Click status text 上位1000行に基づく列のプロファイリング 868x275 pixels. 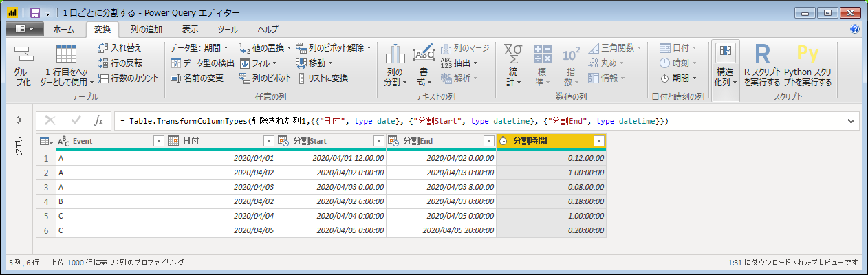click(x=116, y=263)
